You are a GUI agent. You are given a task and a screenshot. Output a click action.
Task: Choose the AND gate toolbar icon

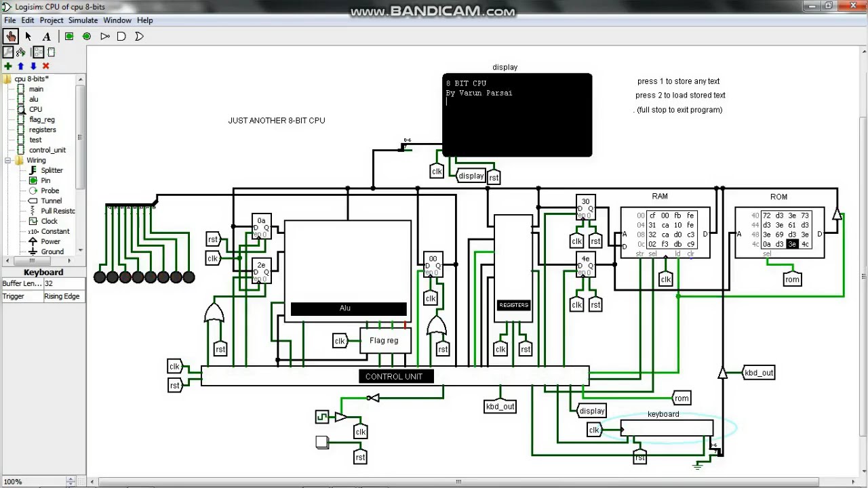coord(122,37)
